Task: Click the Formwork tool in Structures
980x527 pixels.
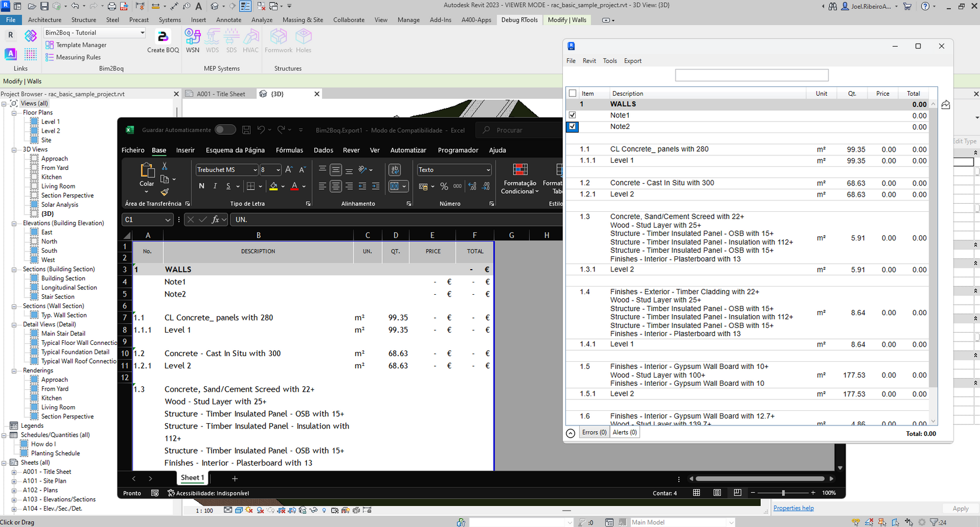Action: point(278,40)
